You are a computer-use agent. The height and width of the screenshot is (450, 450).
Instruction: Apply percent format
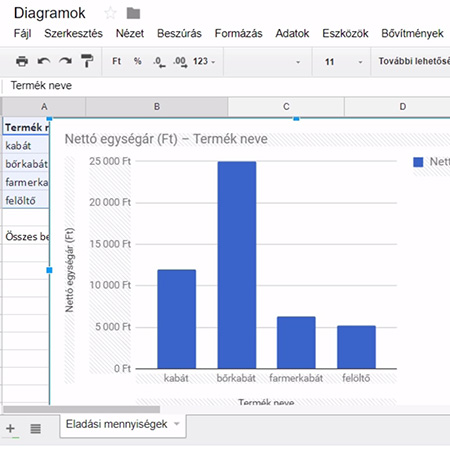coord(137,61)
